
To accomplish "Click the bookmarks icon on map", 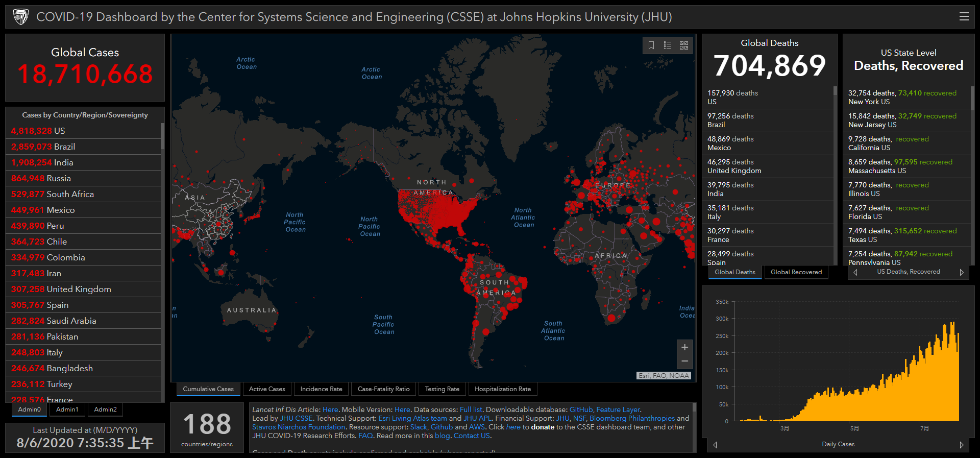I will coord(651,45).
